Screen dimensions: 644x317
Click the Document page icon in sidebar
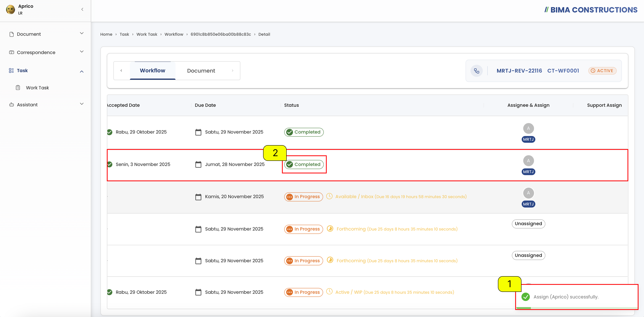coord(12,34)
